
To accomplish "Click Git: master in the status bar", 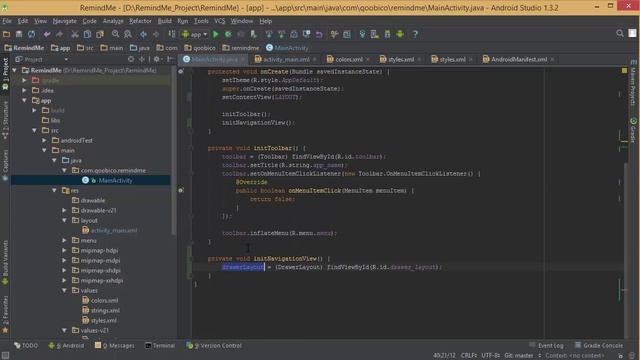I will point(520,356).
